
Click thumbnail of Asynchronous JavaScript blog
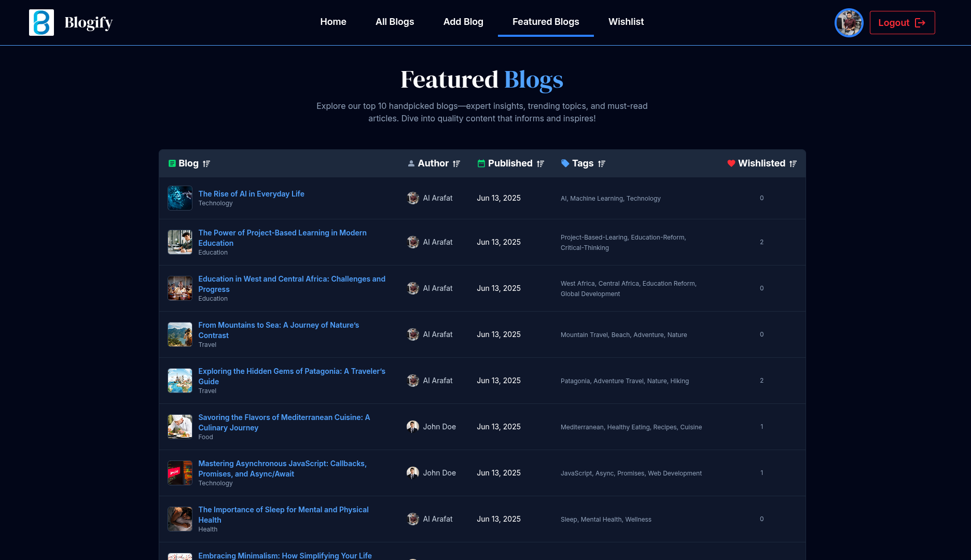pos(180,473)
